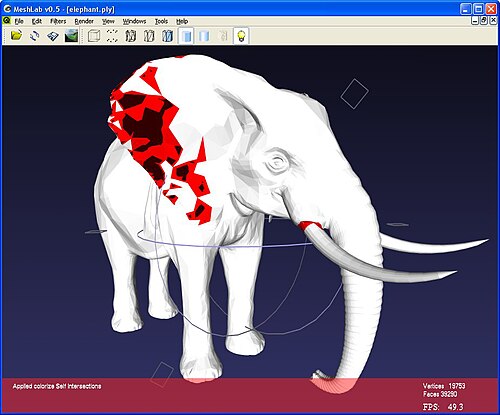Select wireframe render mode icon
Viewport: 500px width, 415px height.
tap(131, 35)
